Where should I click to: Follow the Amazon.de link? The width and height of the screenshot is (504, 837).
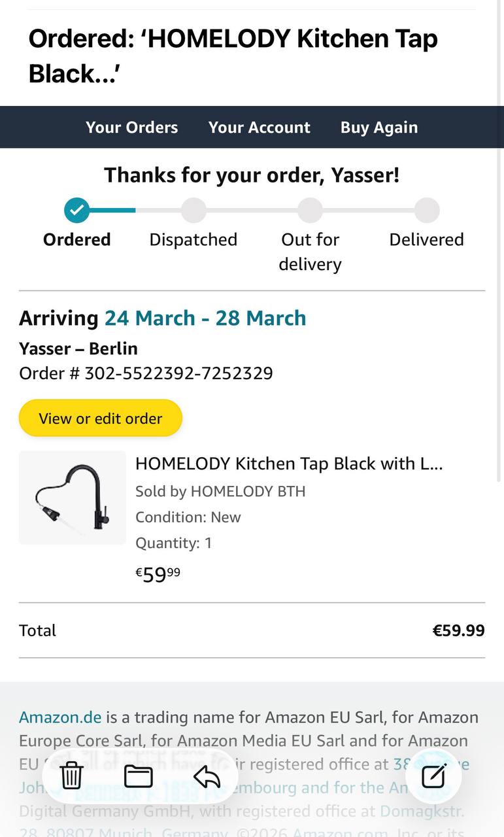pos(60,717)
